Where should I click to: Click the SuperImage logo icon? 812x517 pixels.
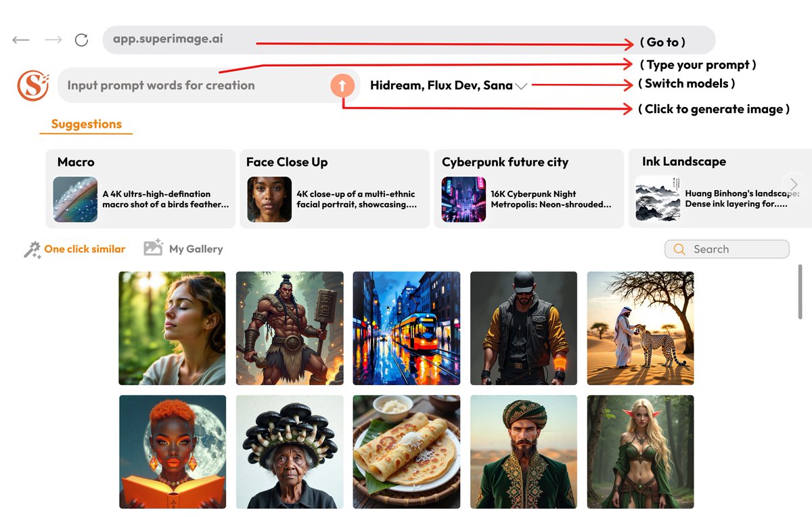click(x=33, y=85)
